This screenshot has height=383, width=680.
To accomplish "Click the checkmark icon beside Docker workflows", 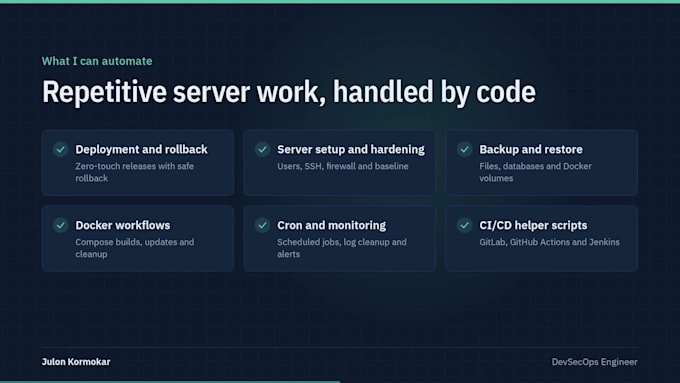I will (61, 225).
